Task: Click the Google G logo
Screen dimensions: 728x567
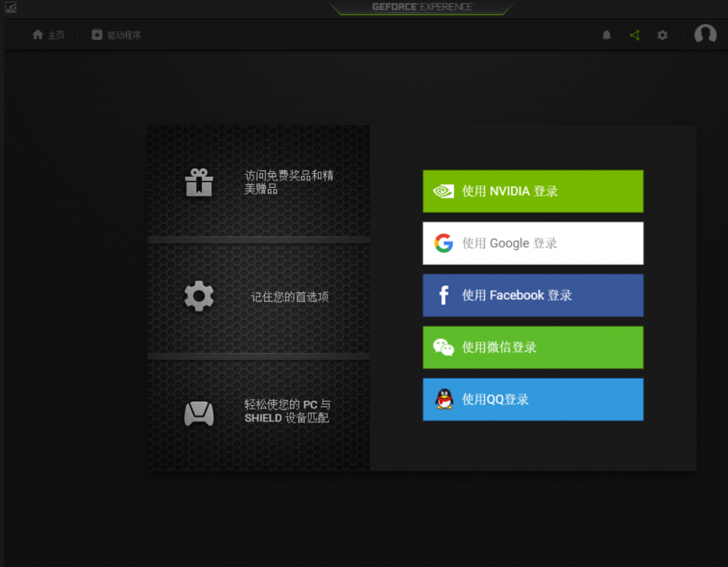Action: click(444, 243)
